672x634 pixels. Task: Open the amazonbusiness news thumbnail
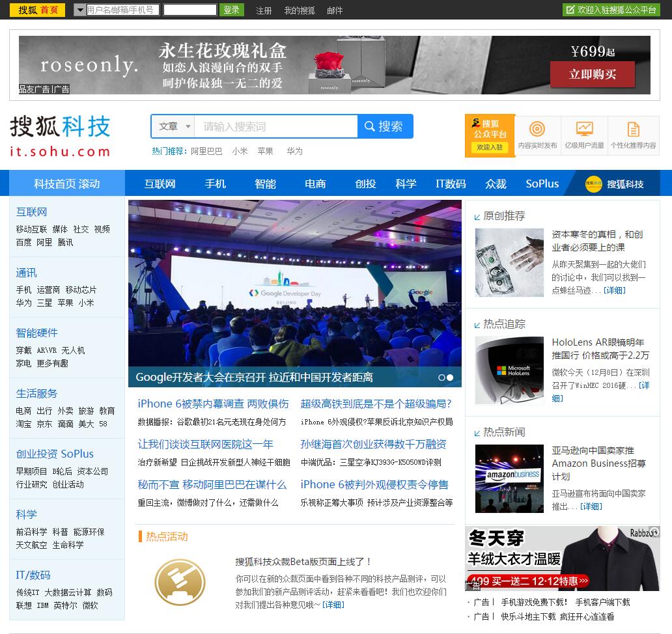[509, 478]
